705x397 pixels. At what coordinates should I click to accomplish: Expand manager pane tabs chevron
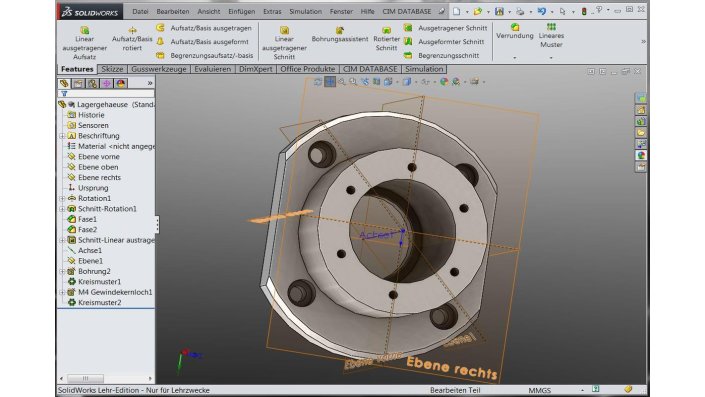coord(150,83)
